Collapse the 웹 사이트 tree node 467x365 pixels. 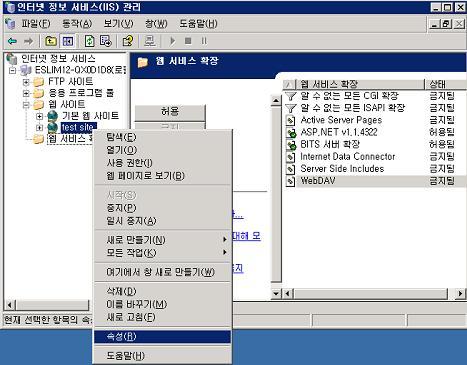[26, 105]
